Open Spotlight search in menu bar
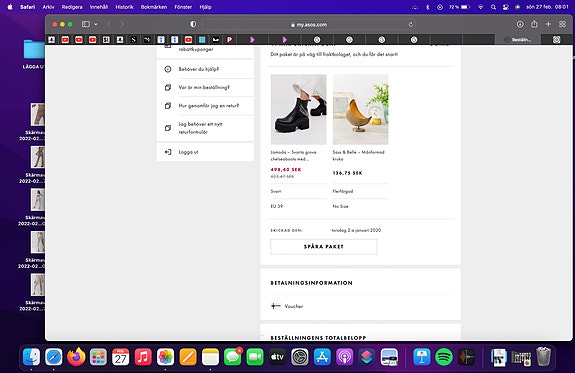This screenshot has height=373, width=575. point(494,7)
